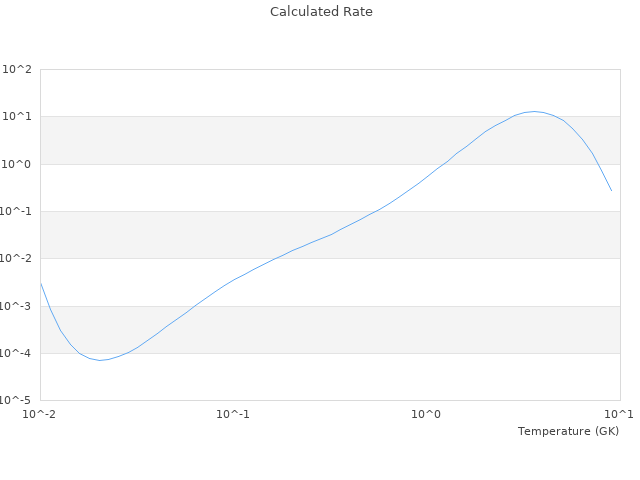Click the 10^-3 tick label on y-axis
This screenshot has height=480, width=640.
click(x=16, y=306)
